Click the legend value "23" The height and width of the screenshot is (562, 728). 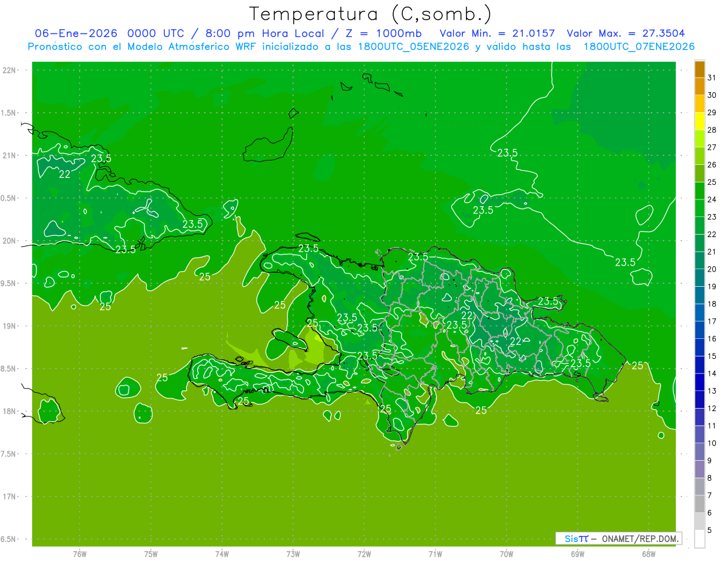[712, 217]
